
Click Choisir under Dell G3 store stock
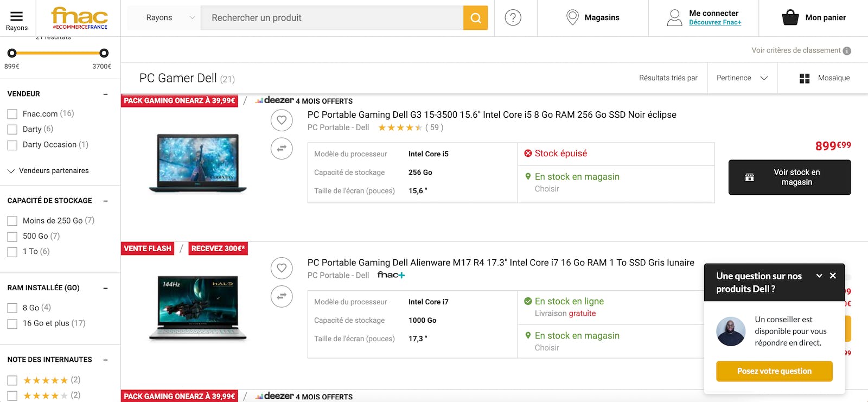click(x=546, y=189)
